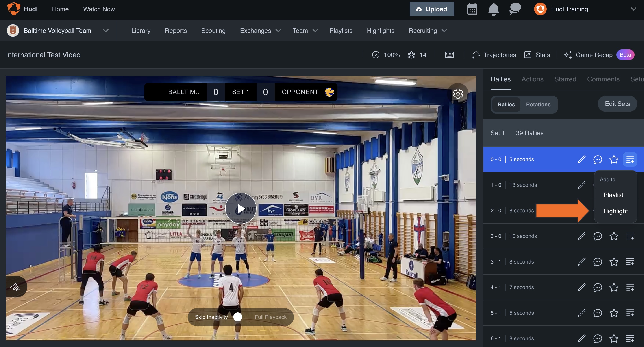The width and height of the screenshot is (644, 347).
Task: Switch to the Comments tab
Action: point(603,79)
